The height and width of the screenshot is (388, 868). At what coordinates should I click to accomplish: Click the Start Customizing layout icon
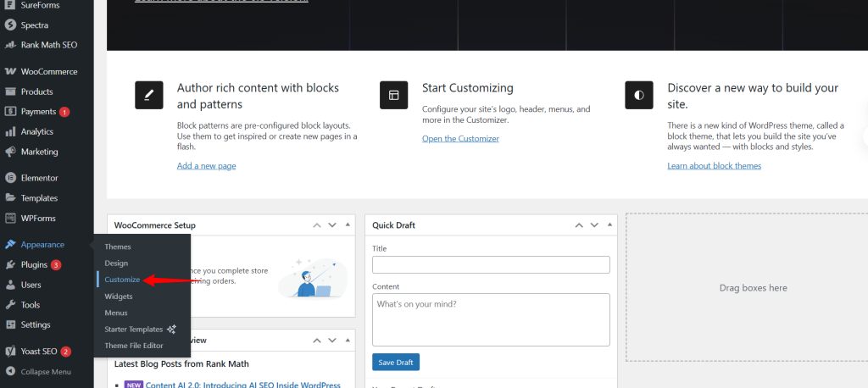tap(393, 95)
